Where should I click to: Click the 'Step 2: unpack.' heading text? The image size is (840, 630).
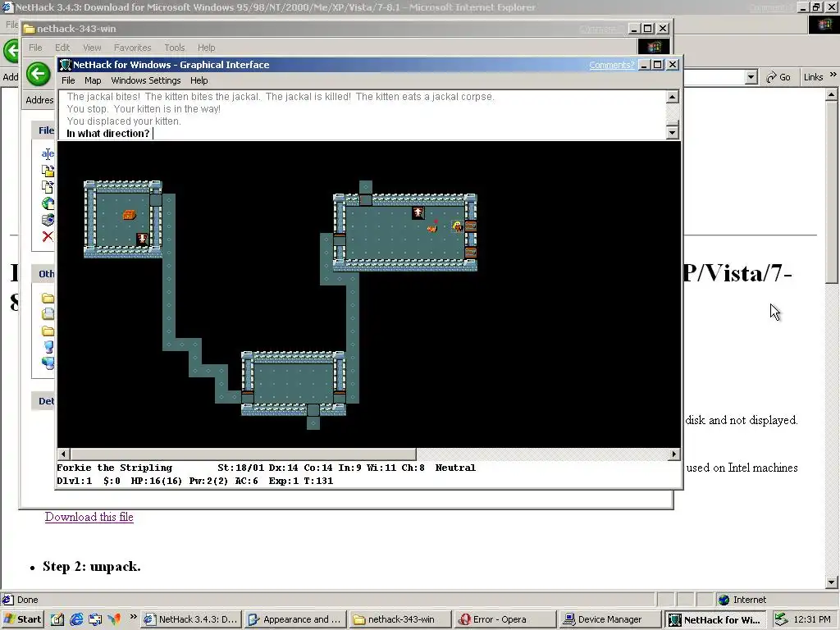click(92, 567)
